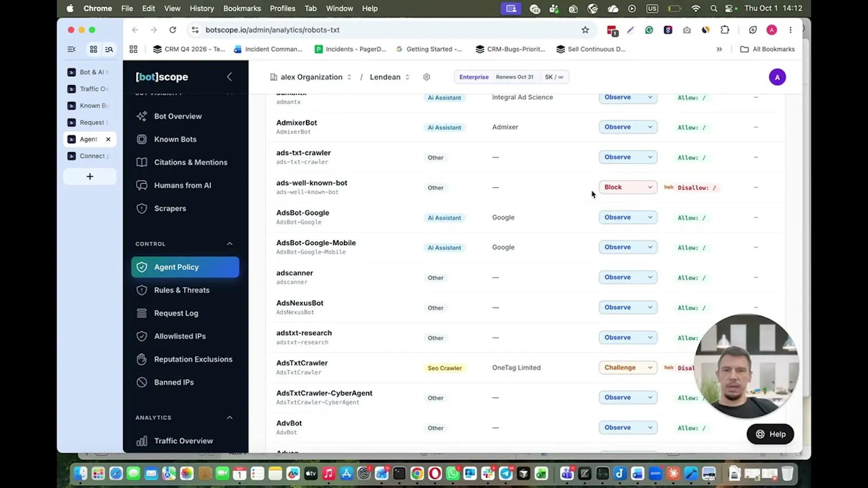This screenshot has width=868, height=488.
Task: Open Reputation Exclusions
Action: click(185, 359)
